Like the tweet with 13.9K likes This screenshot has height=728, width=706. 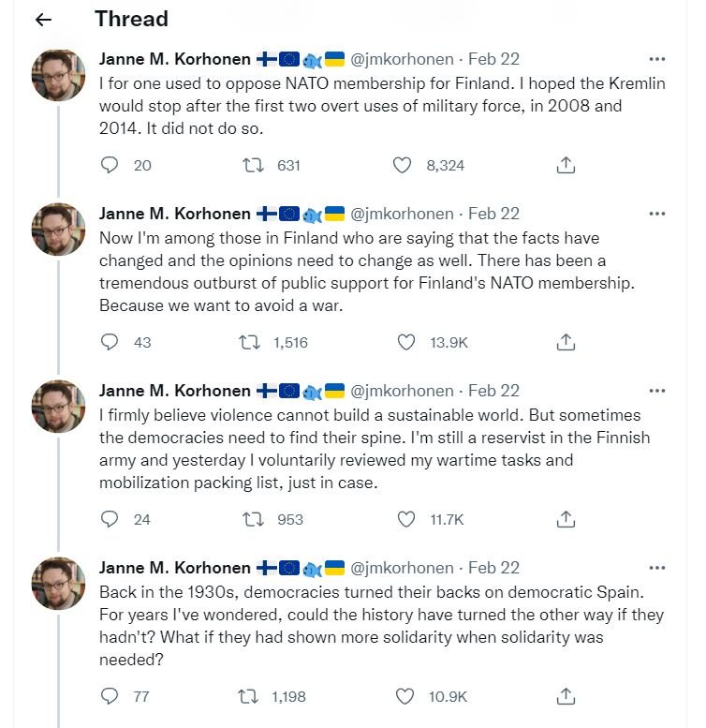click(x=406, y=342)
